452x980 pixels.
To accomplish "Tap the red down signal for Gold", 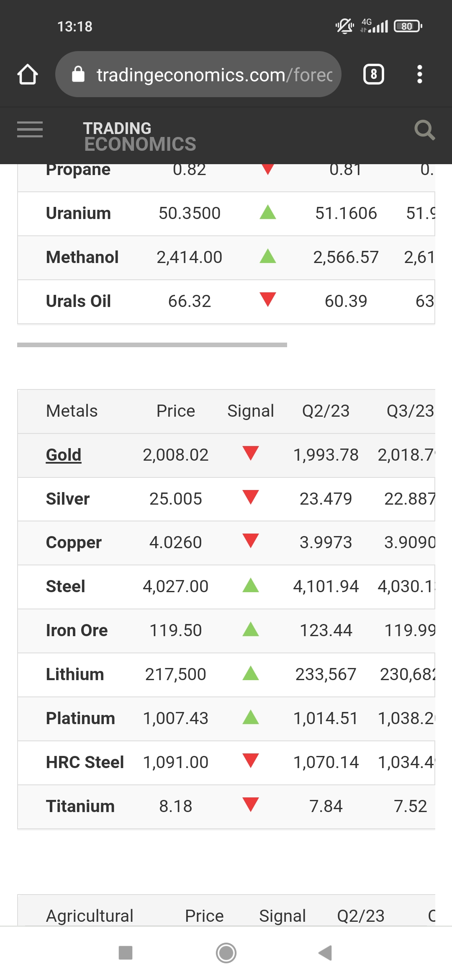I will [251, 454].
